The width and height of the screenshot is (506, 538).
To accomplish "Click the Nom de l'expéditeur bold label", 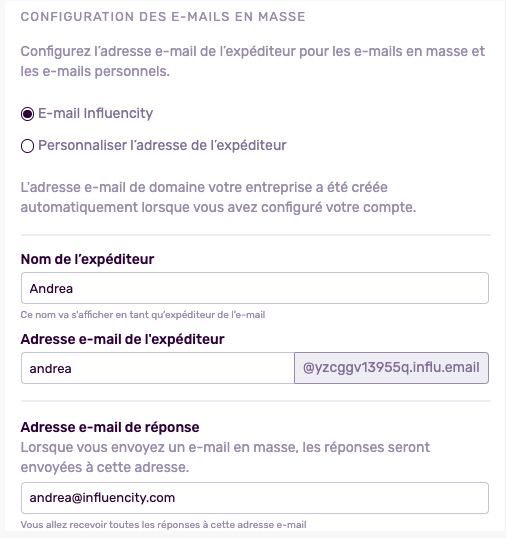I will 87,259.
